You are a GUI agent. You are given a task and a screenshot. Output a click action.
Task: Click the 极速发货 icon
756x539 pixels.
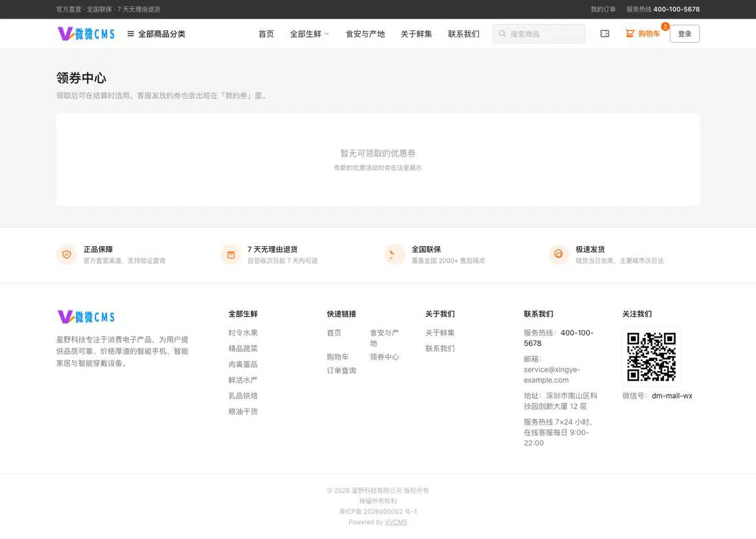559,254
